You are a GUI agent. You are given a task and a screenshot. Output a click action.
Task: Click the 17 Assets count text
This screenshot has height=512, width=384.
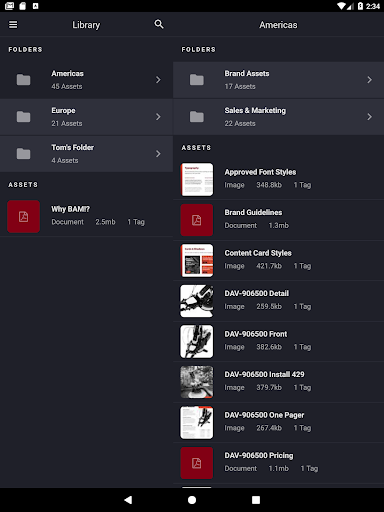(240, 86)
